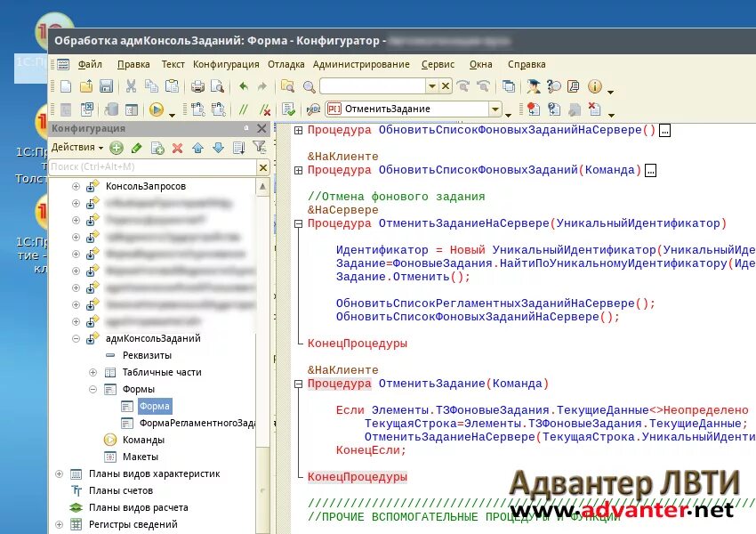This screenshot has height=534, width=756.
Task: Remove all breakpoints red-X page icon
Action: point(594,109)
